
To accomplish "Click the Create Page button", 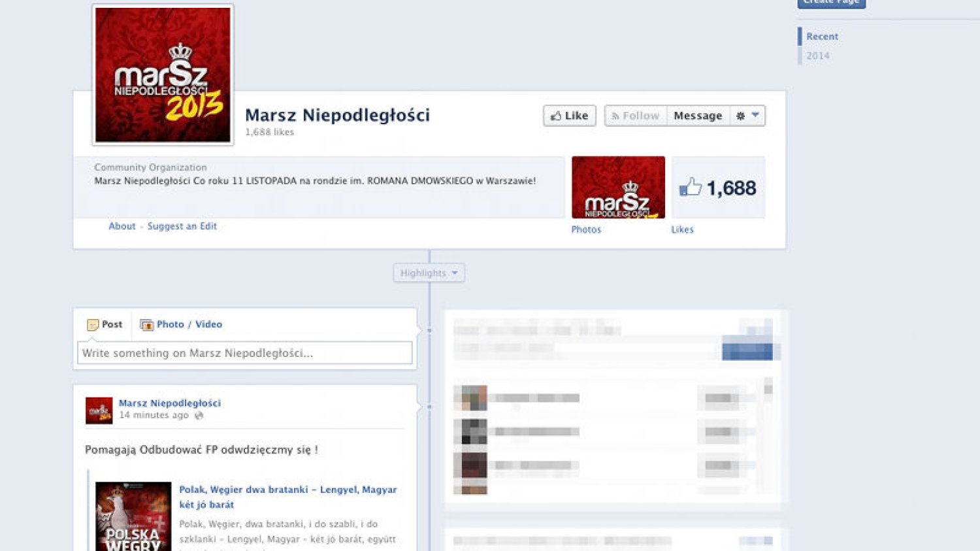I will (831, 3).
